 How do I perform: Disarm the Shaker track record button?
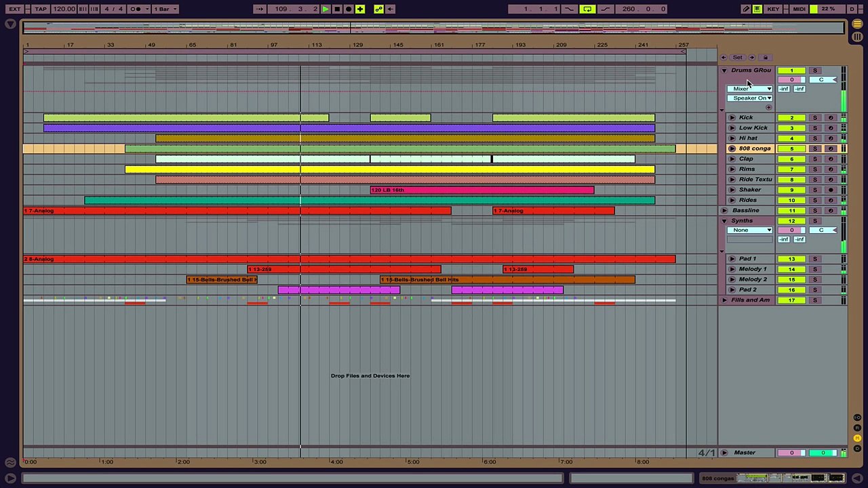point(831,190)
